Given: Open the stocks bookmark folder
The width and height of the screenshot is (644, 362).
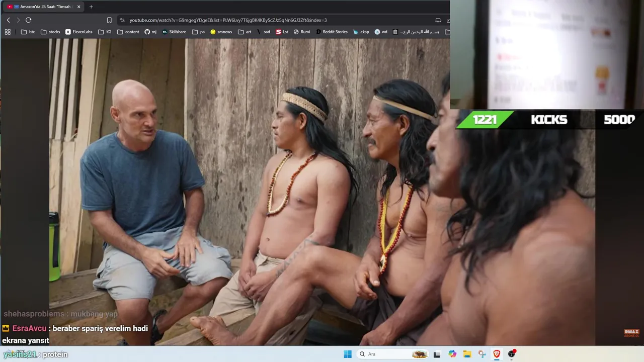Looking at the screenshot, I should click(50, 32).
